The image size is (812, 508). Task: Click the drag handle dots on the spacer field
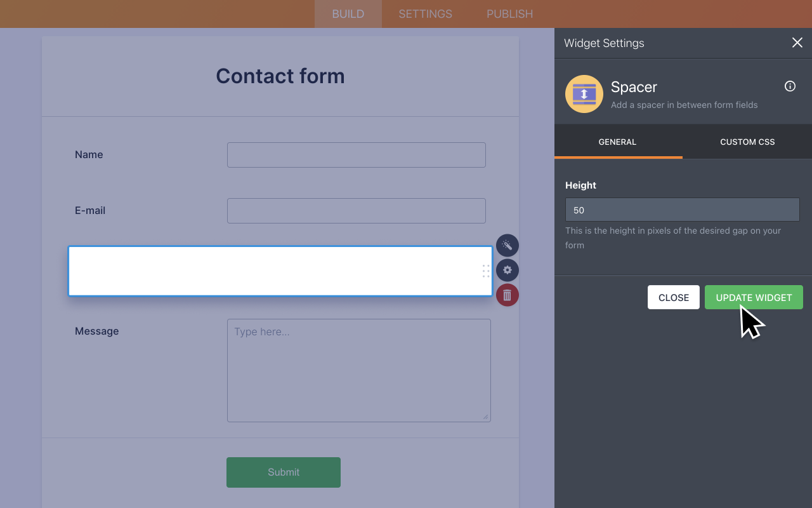[485, 270]
